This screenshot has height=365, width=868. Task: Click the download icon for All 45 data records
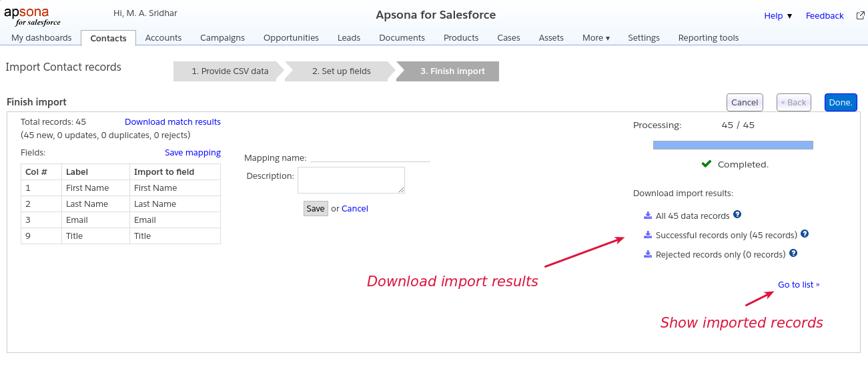[647, 215]
